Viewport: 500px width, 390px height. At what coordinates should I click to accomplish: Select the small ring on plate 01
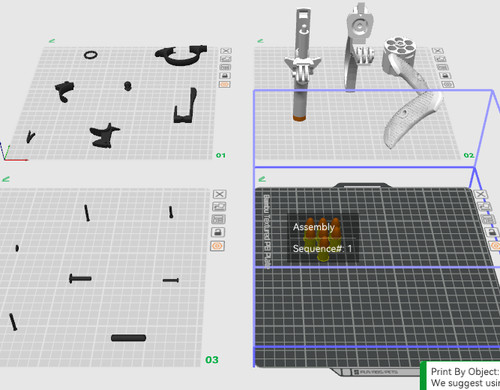(x=91, y=55)
